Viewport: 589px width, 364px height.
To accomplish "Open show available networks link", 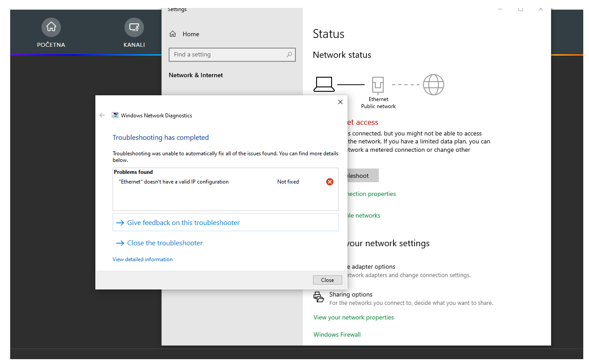I will 364,215.
